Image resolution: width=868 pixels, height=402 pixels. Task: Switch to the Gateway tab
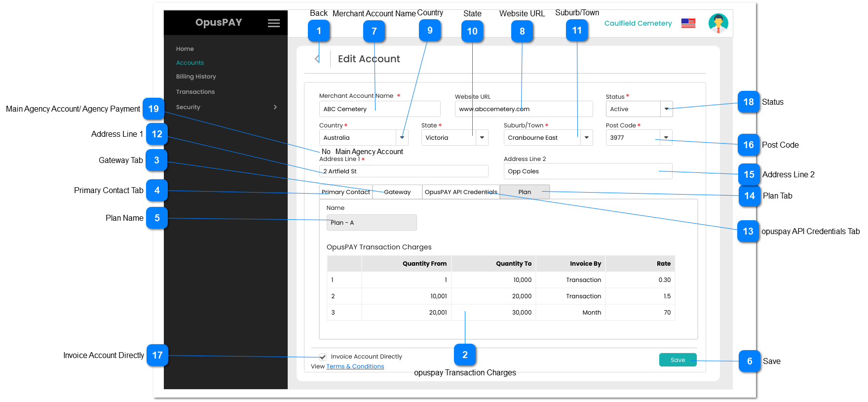tap(397, 192)
